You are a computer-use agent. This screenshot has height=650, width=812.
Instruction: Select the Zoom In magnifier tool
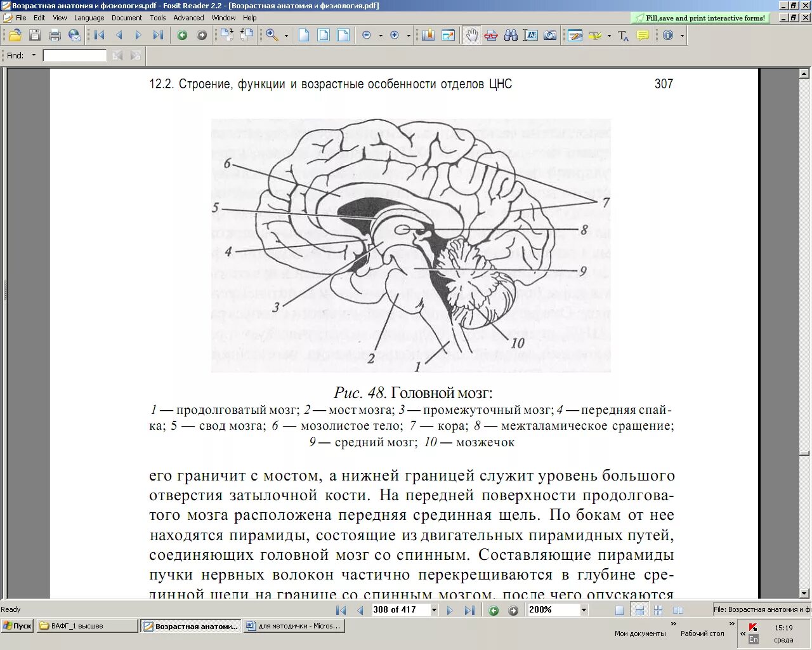(272, 36)
